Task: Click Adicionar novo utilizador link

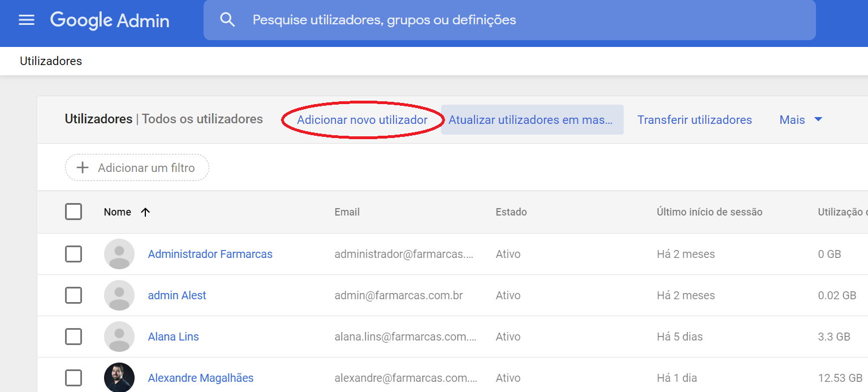Action: (362, 120)
